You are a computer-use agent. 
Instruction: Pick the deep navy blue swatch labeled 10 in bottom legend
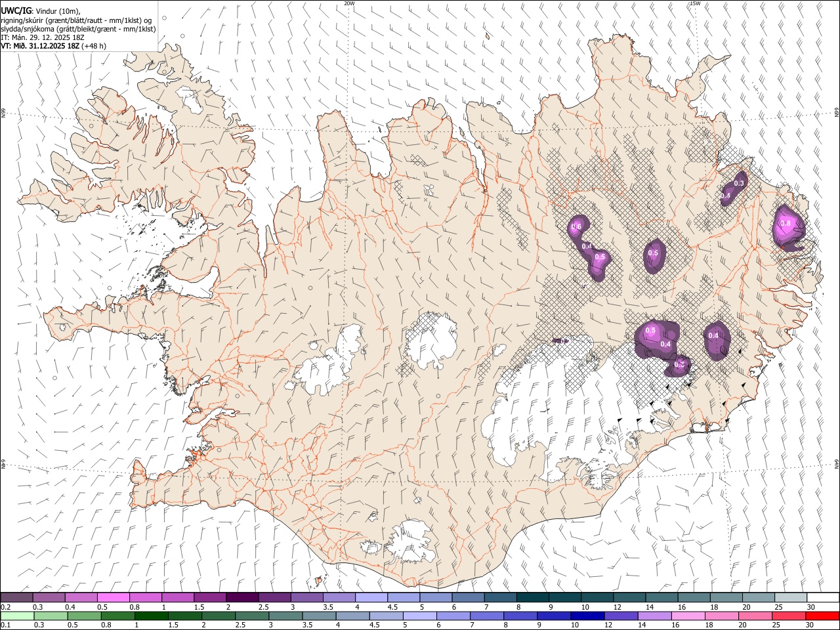click(587, 616)
